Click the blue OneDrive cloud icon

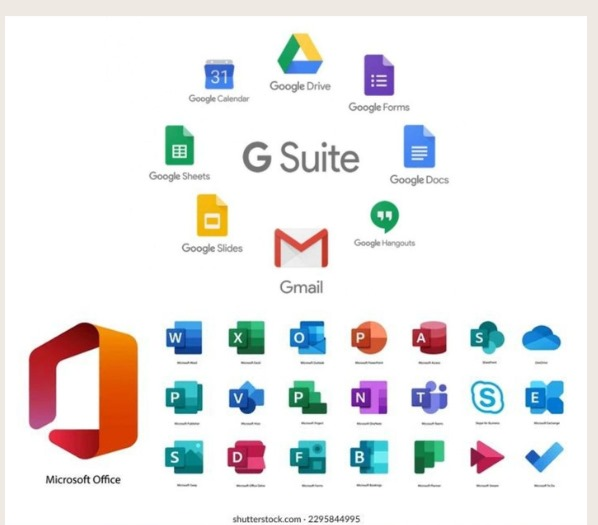[541, 338]
